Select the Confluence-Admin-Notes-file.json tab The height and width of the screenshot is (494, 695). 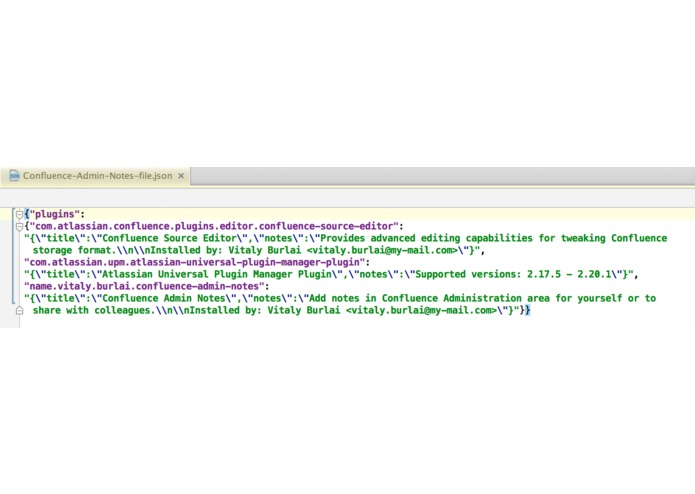tap(95, 176)
